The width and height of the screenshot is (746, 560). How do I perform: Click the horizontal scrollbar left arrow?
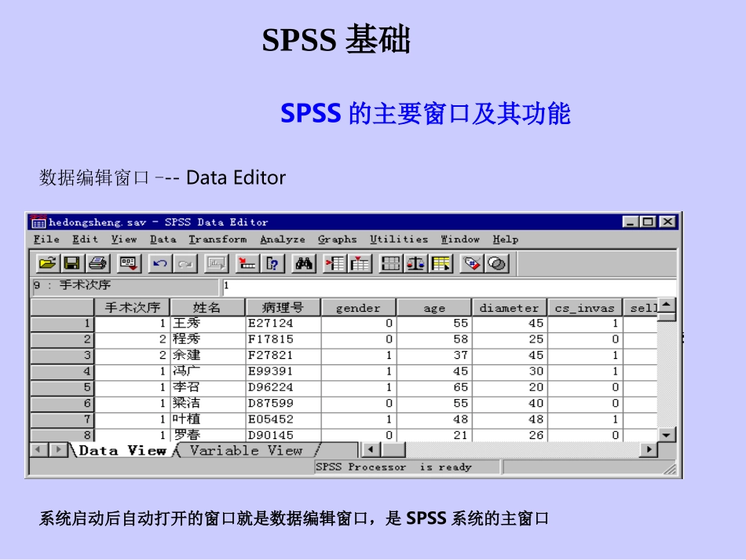(371, 449)
